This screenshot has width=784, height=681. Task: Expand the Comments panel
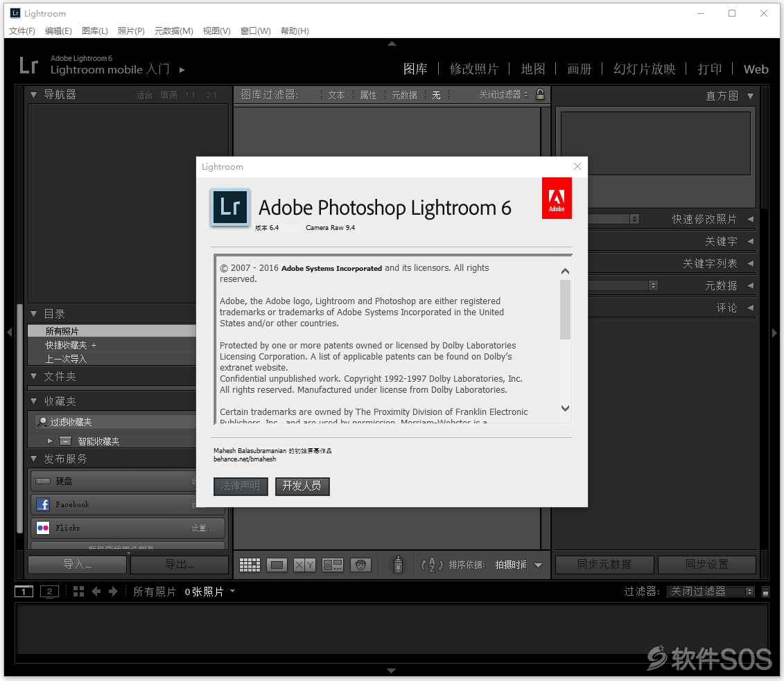[x=750, y=308]
